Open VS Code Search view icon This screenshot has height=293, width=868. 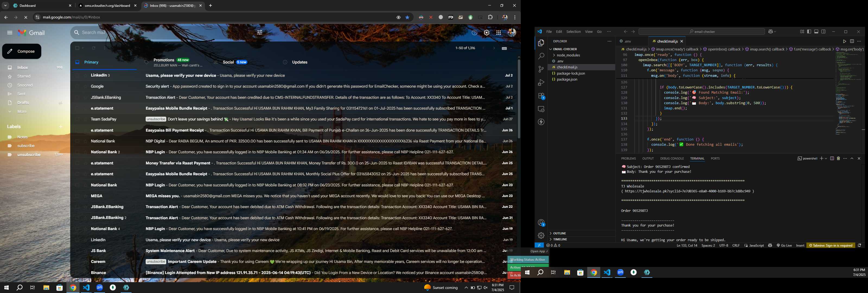(x=541, y=56)
